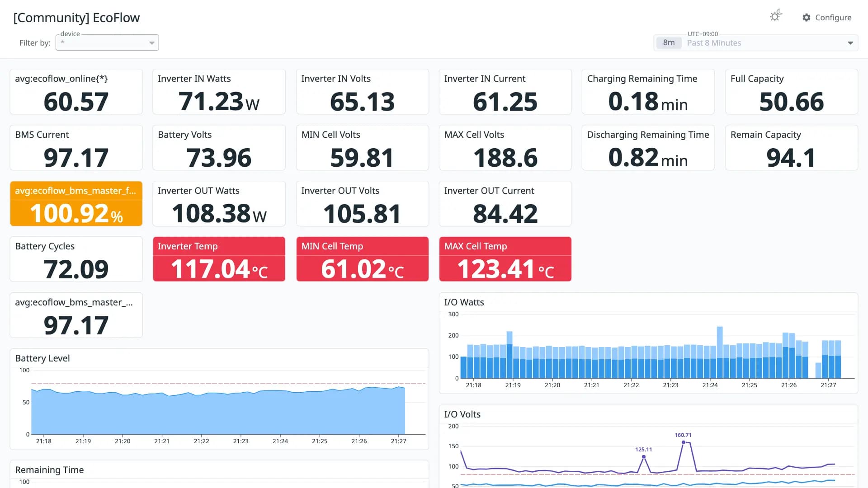
Task: Select the MIN Cell Volts tile
Action: (362, 148)
